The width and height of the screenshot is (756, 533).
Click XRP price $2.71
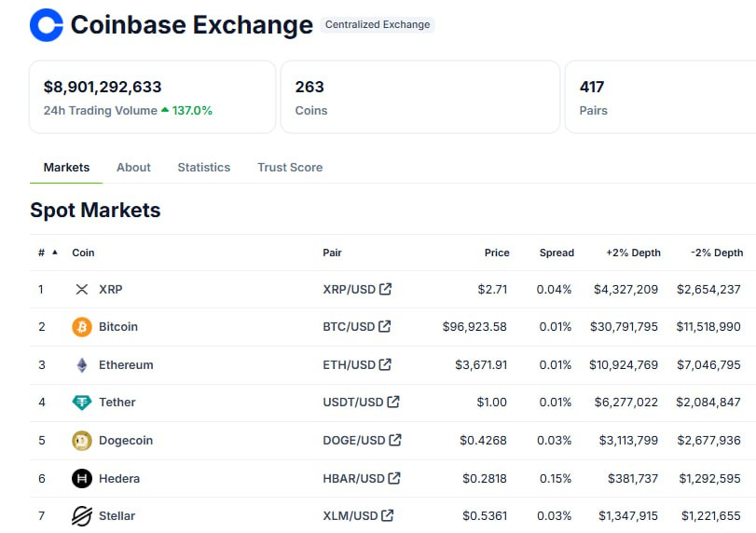pos(492,289)
